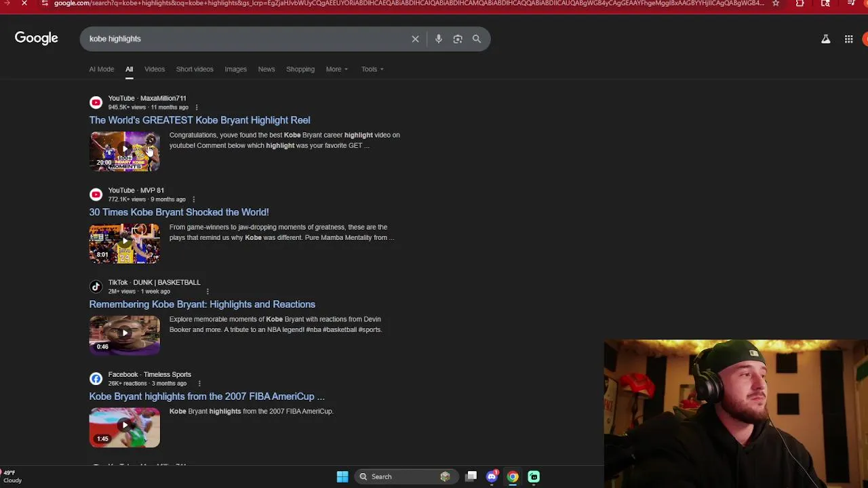Clear the search box with the X
868x488 pixels.
coord(415,39)
